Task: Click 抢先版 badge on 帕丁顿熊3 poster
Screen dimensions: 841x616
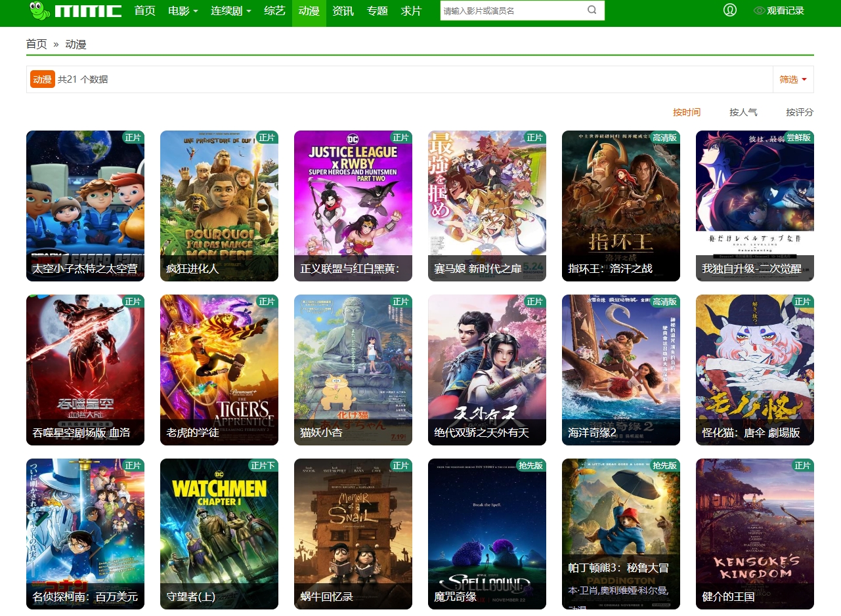Action: pos(664,465)
